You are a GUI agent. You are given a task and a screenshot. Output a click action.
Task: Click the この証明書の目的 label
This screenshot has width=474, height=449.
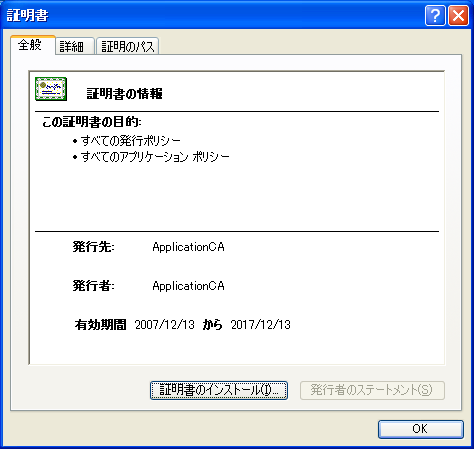92,122
